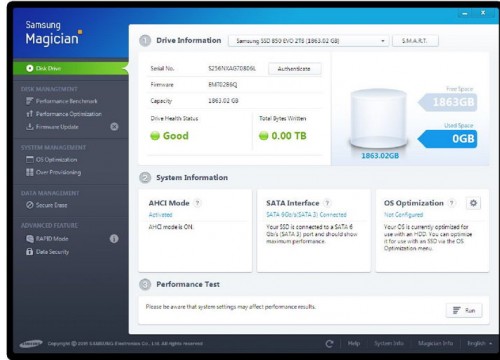Click the 1863.02GB label under drive
The image size is (500, 360).
[380, 156]
